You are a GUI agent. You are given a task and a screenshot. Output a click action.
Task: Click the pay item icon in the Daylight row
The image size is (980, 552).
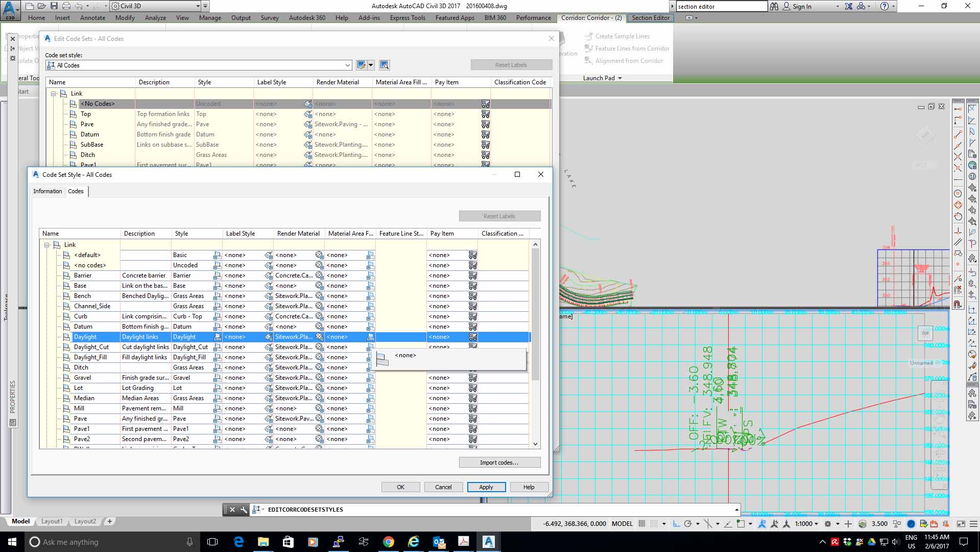(473, 337)
